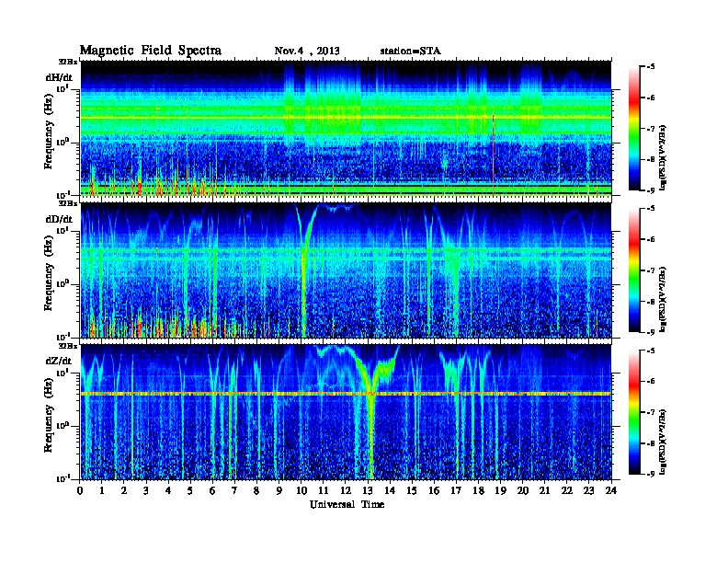Click hour tick label "12" on time axis
The width and height of the screenshot is (728, 563).
[x=346, y=490]
